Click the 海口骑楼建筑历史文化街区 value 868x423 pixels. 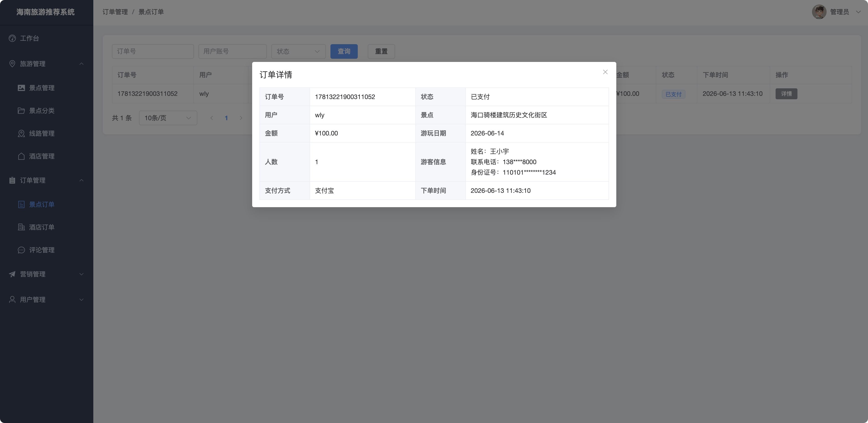[x=509, y=115]
